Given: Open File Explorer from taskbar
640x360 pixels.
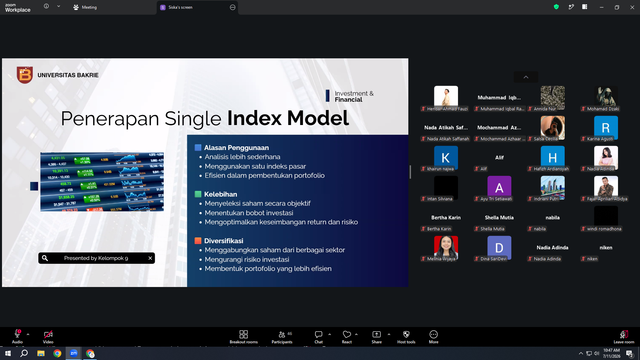Looking at the screenshot, I should click(41, 353).
